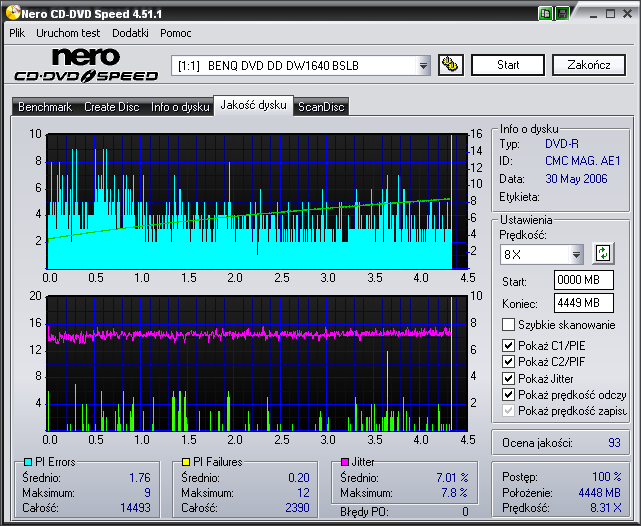
Task: Click the date value 30 May 2006
Action: (576, 179)
